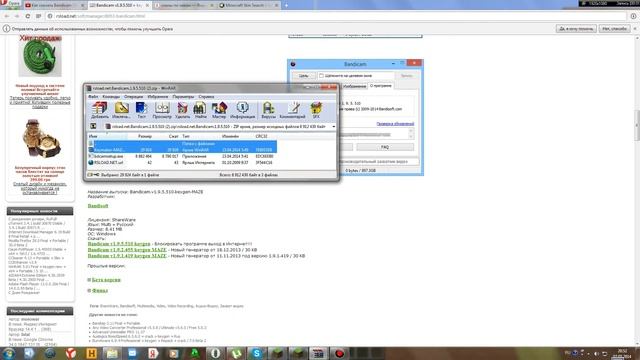
Task: Switch to the О программе tab in Bandicam
Action: coord(380,86)
